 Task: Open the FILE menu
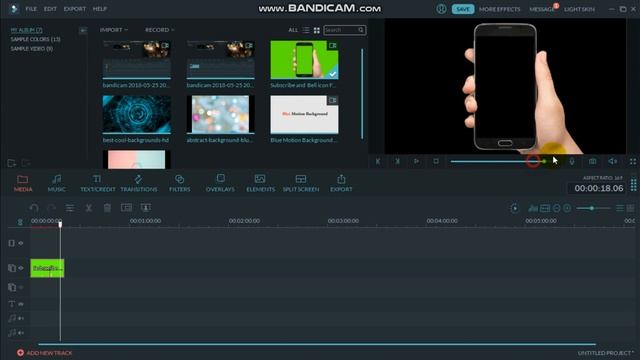coord(31,9)
